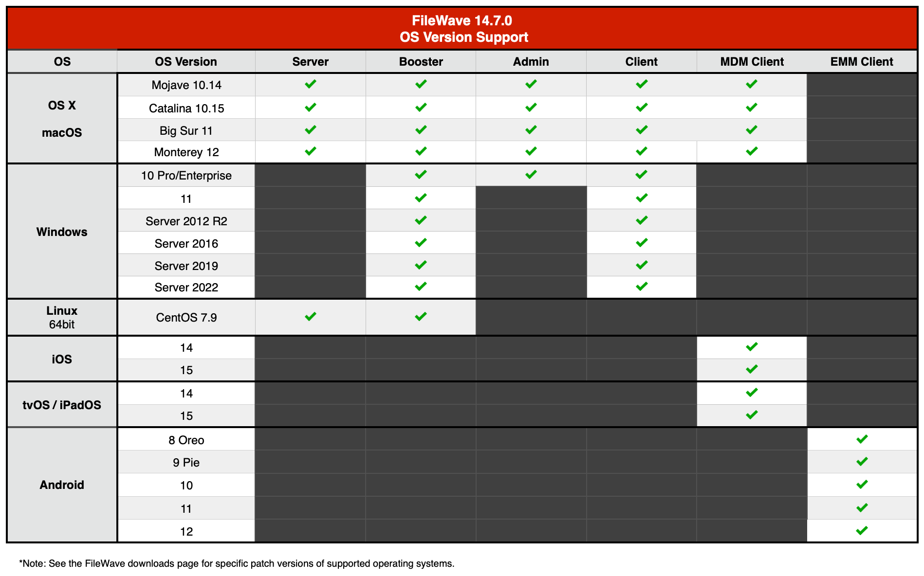Screen dimensions: 924x576
Task: Click the 'Windows' group label
Action: coord(62,232)
